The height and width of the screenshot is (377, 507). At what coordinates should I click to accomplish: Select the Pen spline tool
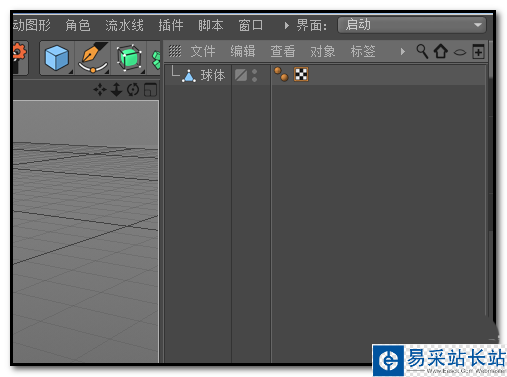(x=93, y=57)
